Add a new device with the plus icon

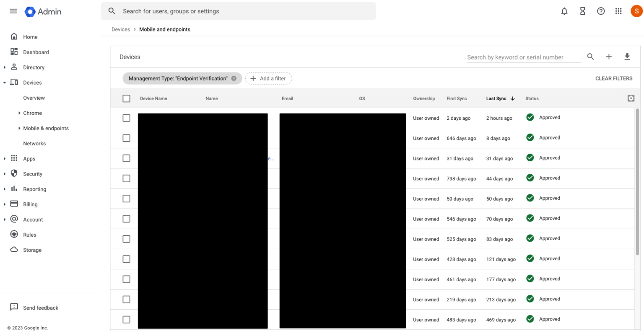coord(609,57)
